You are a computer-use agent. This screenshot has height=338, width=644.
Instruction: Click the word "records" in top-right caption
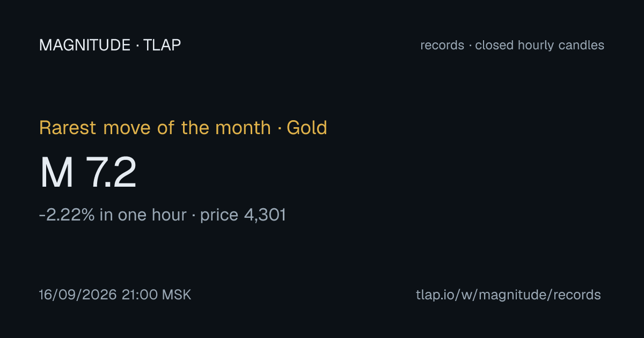pyautogui.click(x=442, y=46)
